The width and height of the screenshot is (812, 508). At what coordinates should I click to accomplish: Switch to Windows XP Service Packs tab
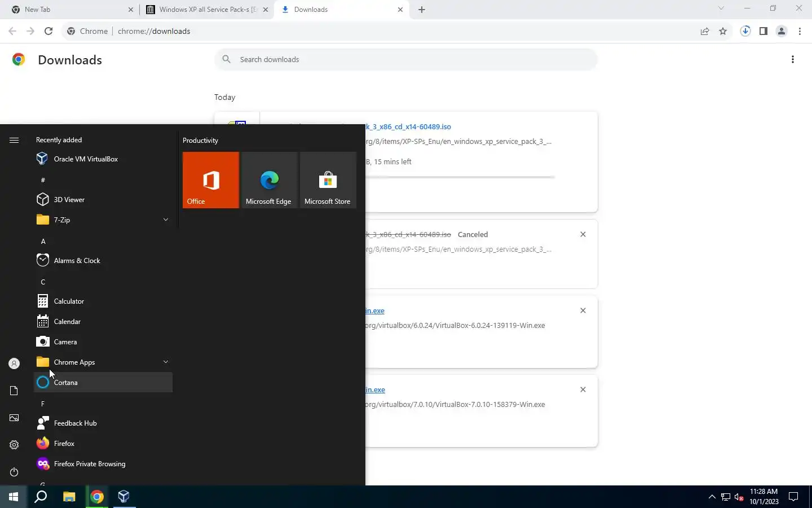(x=207, y=10)
